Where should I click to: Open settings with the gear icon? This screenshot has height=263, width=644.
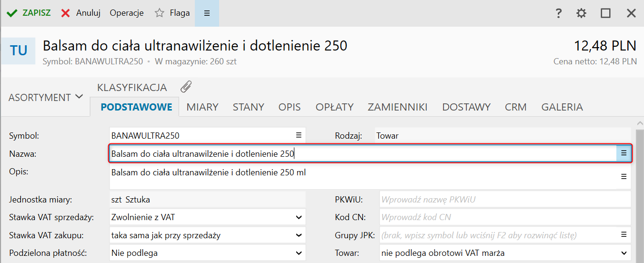(582, 13)
